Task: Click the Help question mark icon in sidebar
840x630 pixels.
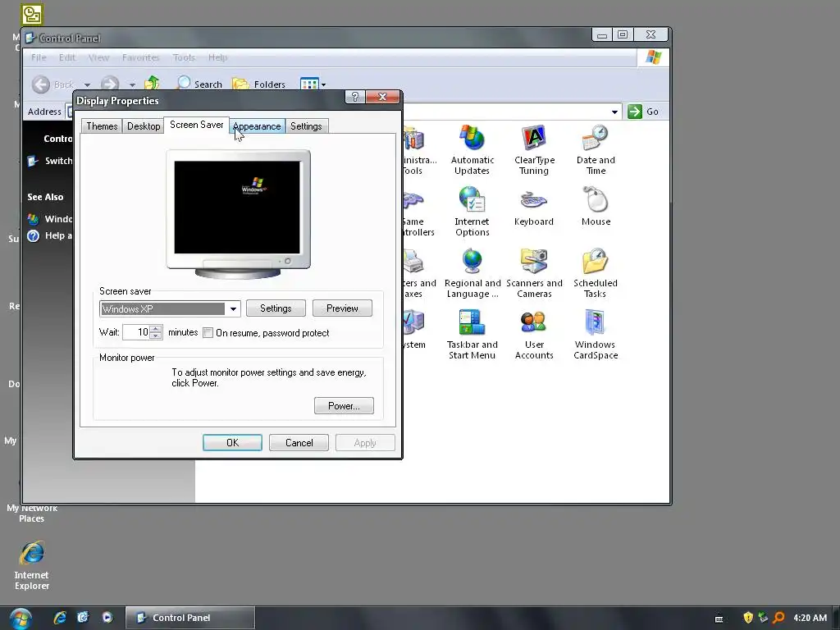Action: [33, 235]
